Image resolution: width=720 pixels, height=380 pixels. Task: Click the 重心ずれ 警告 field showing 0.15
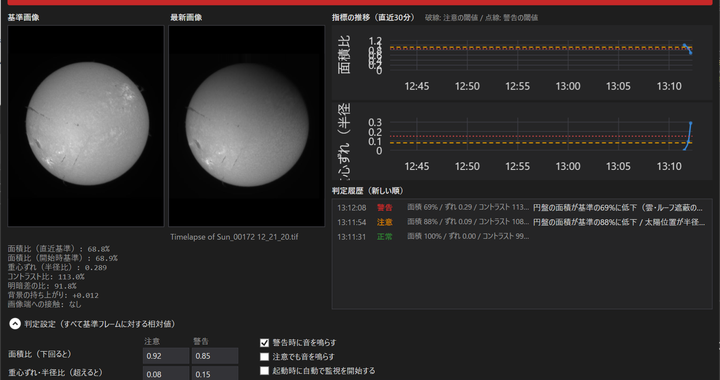coord(215,373)
